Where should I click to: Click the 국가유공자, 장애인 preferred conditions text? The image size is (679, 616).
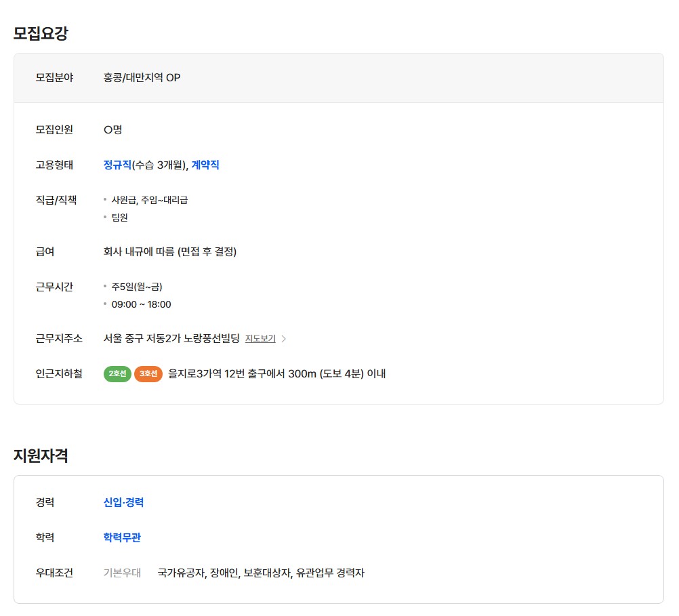pyautogui.click(x=261, y=573)
